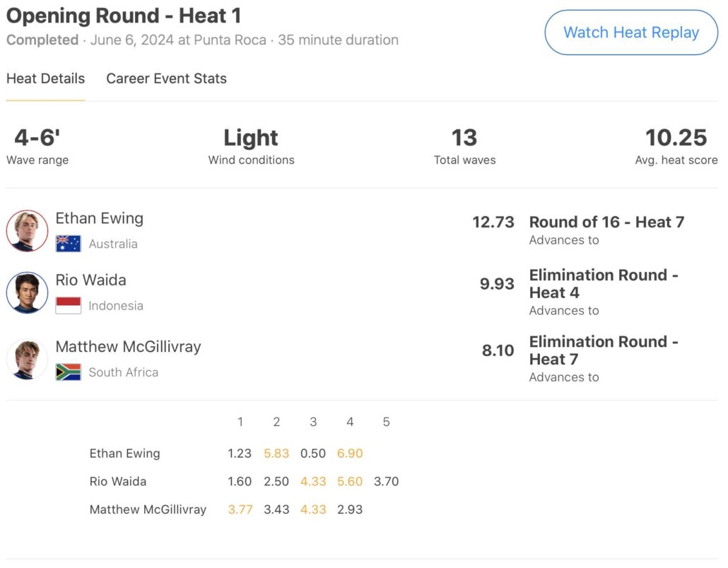This screenshot has width=728, height=568.
Task: Select the Heat Details tab
Action: pyautogui.click(x=45, y=78)
